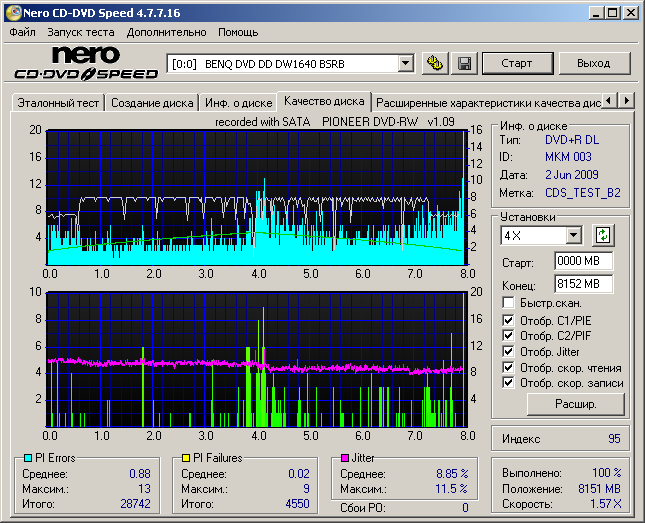
Task: Open the Дополнительно menu
Action: click(167, 32)
